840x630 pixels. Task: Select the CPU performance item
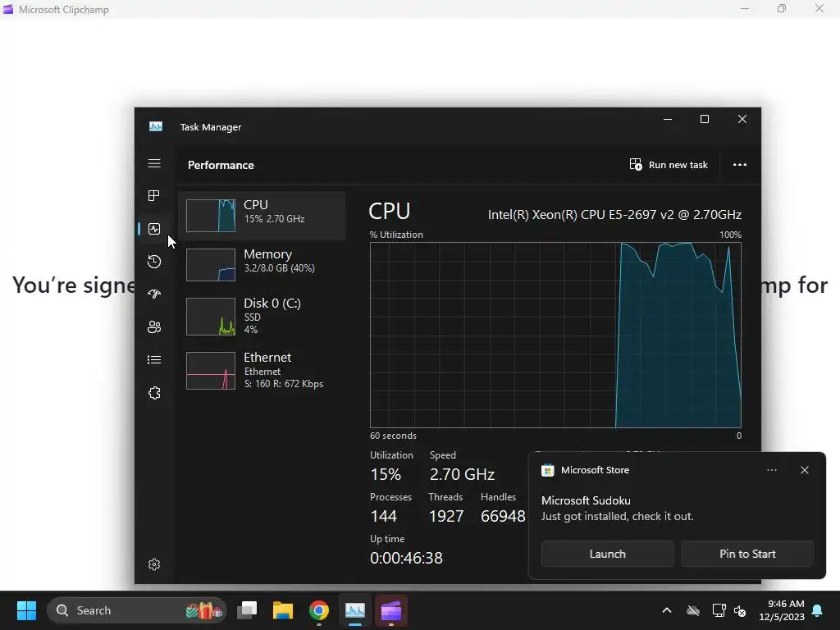coord(262,216)
